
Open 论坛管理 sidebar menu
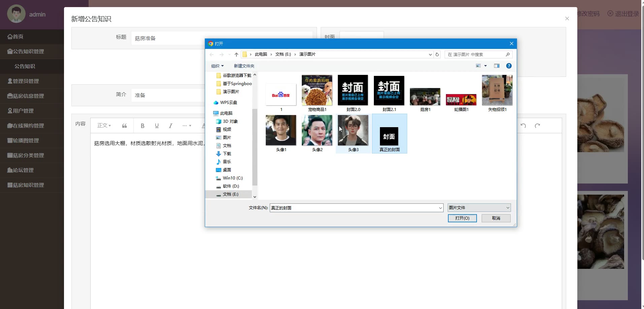coord(32,170)
